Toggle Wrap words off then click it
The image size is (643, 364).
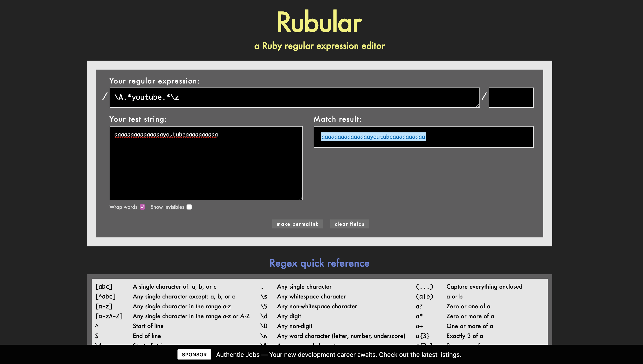click(x=142, y=207)
